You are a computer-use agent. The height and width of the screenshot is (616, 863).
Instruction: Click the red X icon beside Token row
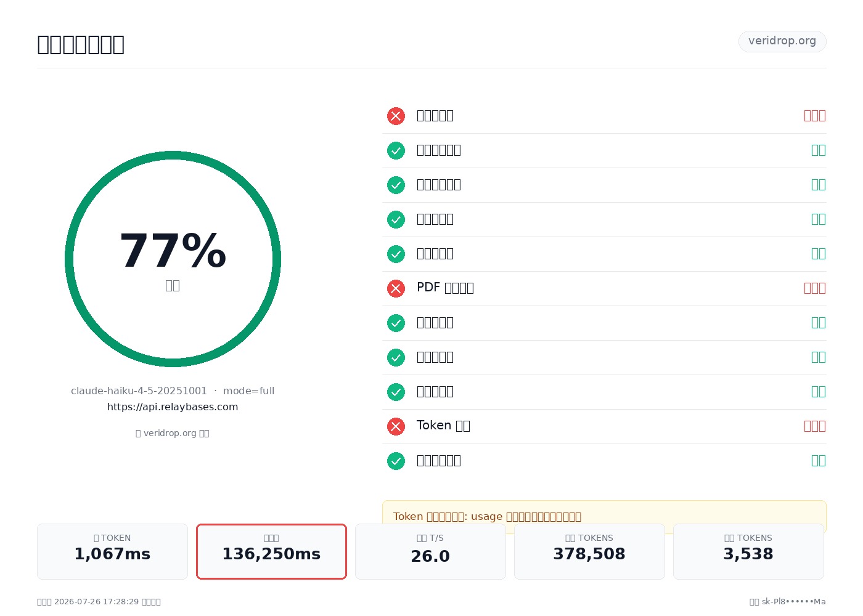(396, 426)
